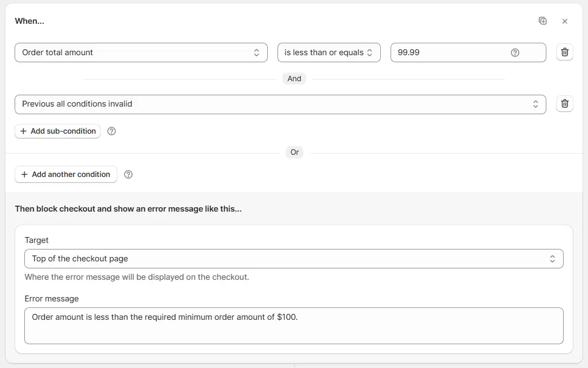
Task: Change the 'is less than or equals' operator
Action: tap(328, 52)
